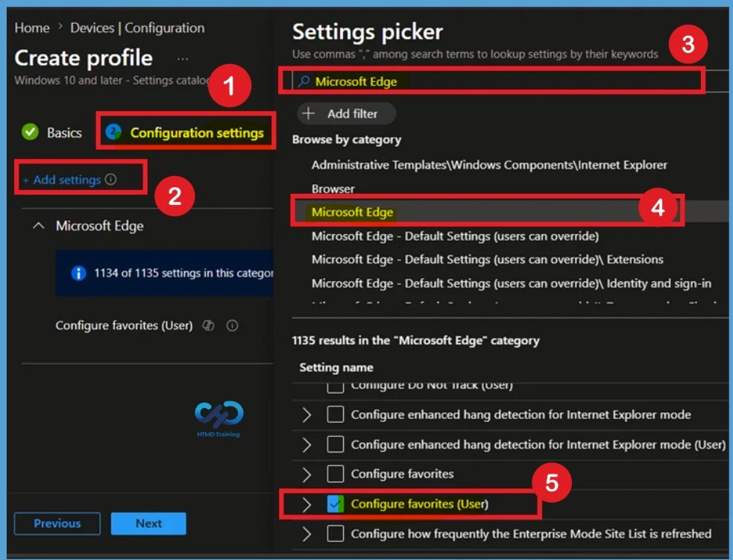733x560 pixels.
Task: Select the Microsoft Edge category
Action: click(x=353, y=213)
